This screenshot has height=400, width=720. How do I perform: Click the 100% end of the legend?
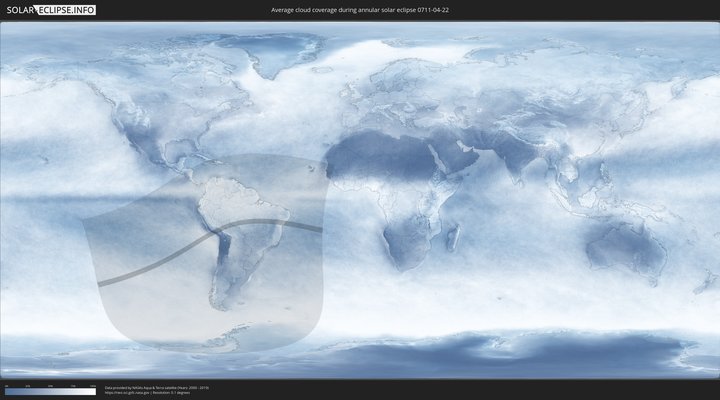[95, 391]
